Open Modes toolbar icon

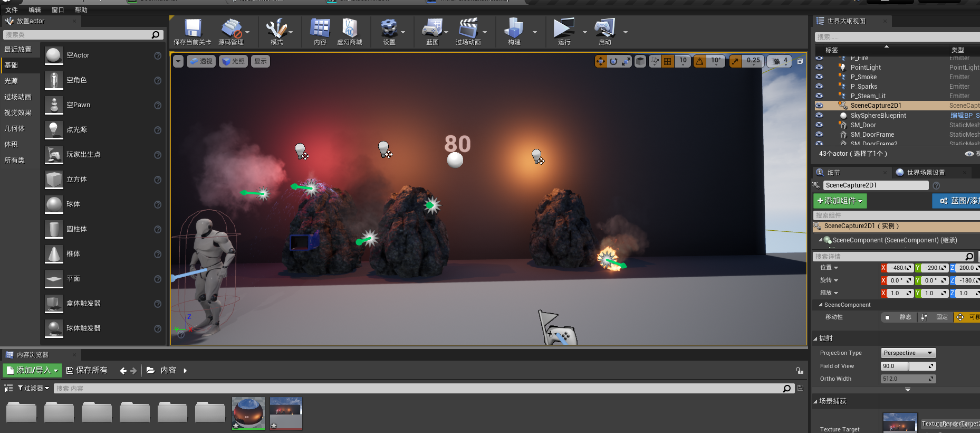276,28
